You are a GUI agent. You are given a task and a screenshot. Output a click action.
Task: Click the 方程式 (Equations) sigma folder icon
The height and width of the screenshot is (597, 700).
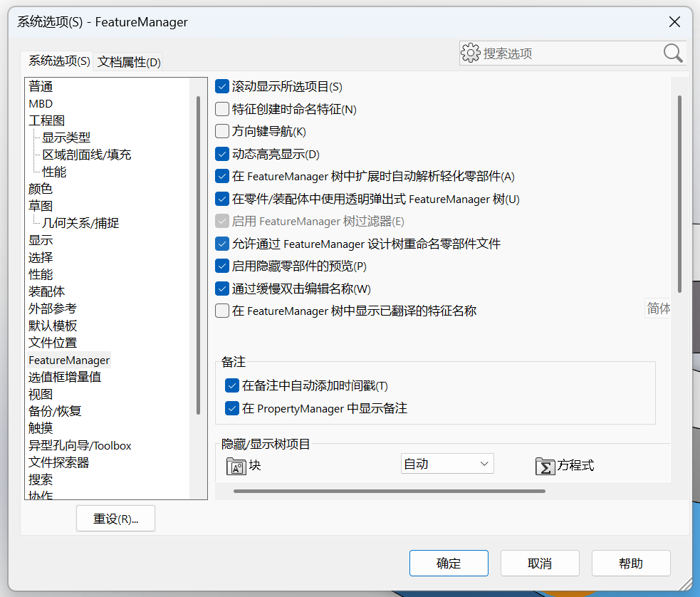coord(545,466)
